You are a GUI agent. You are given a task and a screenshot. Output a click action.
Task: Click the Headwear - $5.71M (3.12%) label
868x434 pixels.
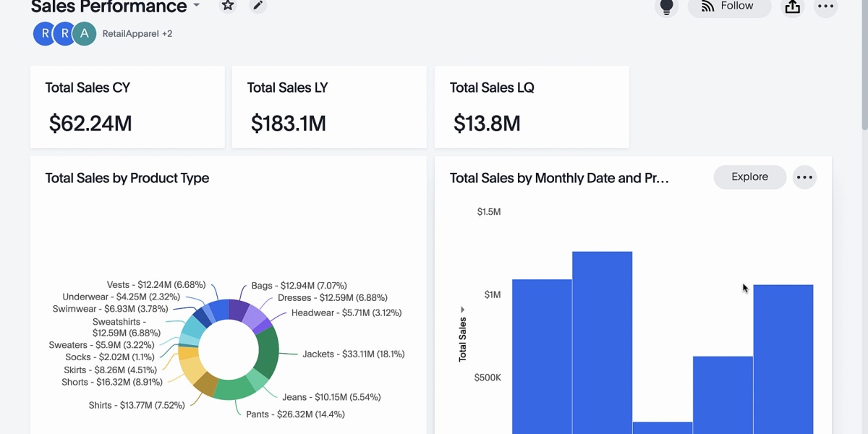click(x=346, y=313)
